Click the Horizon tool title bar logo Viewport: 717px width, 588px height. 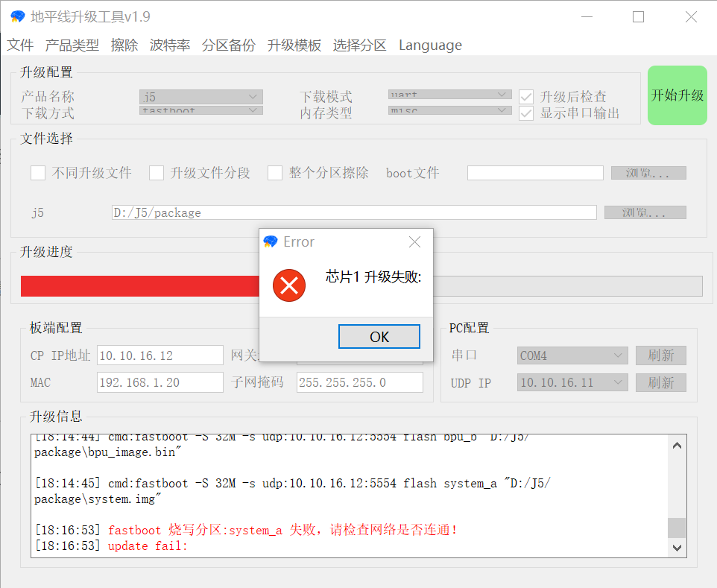tap(17, 16)
